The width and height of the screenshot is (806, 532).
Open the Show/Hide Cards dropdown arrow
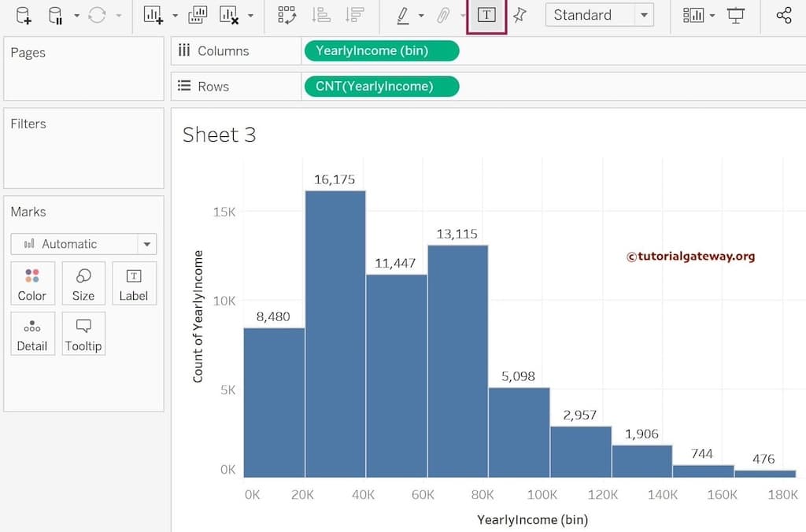coord(712,15)
